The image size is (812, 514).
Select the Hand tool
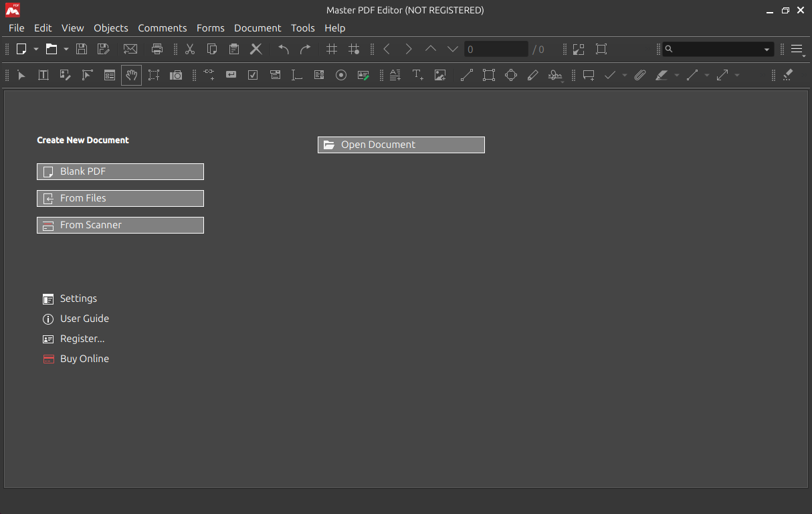131,76
